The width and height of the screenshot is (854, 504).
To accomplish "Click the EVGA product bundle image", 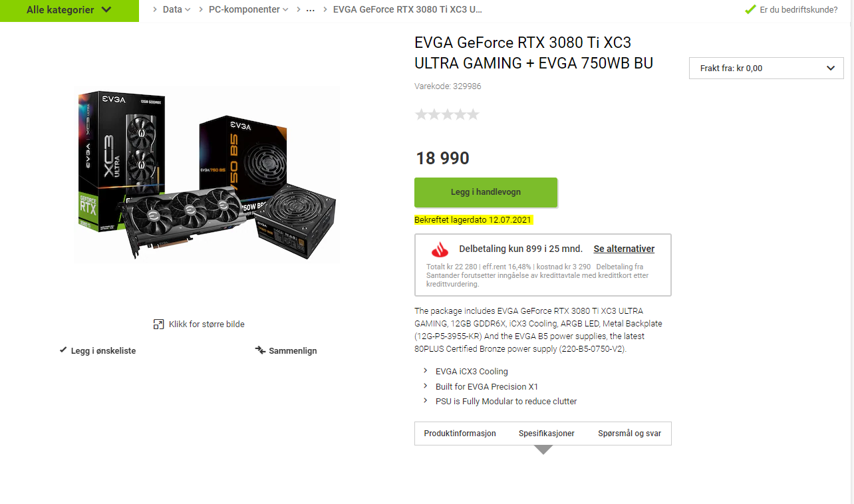I will point(207,174).
